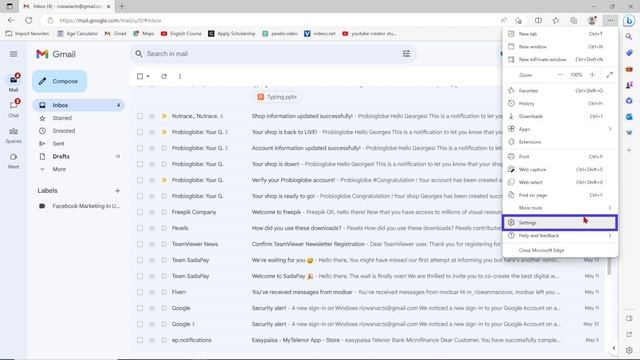Select Web capture in the Edge menu

(x=560, y=169)
